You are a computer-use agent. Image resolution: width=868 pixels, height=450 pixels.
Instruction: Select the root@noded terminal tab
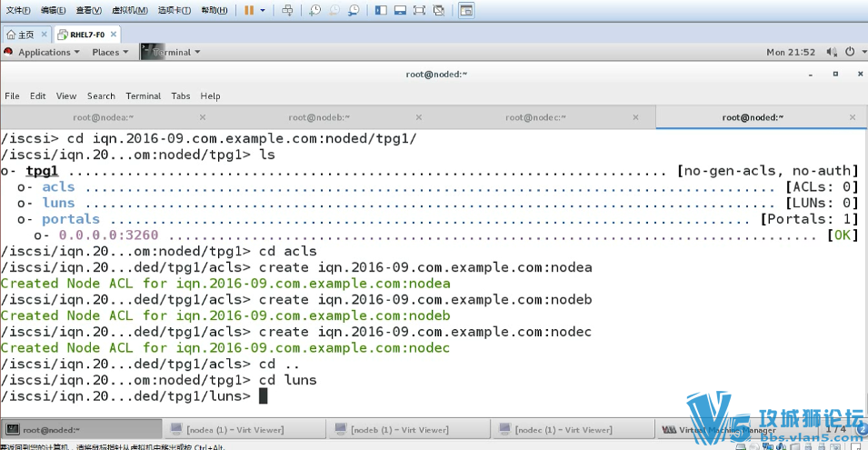point(753,117)
